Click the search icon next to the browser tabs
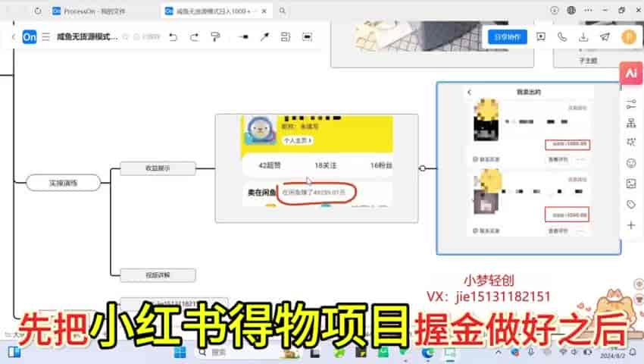The width and height of the screenshot is (644, 364). point(283,11)
